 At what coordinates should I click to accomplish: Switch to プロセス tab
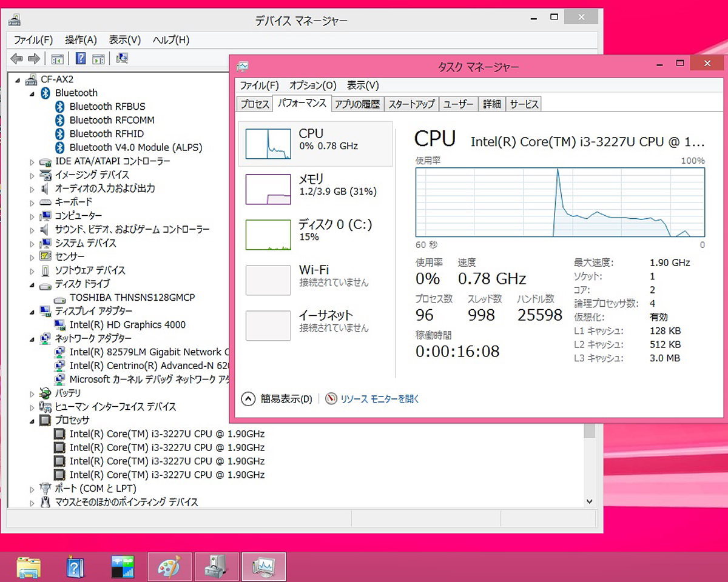255,104
